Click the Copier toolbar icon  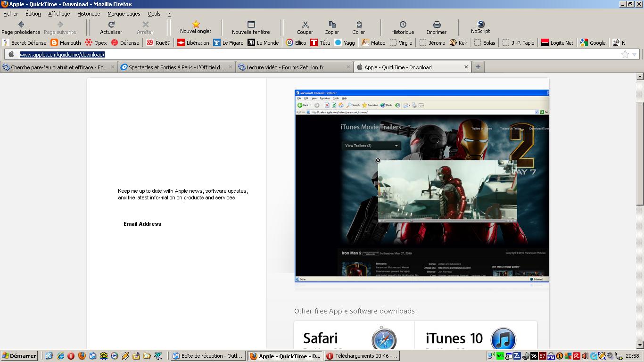(332, 28)
